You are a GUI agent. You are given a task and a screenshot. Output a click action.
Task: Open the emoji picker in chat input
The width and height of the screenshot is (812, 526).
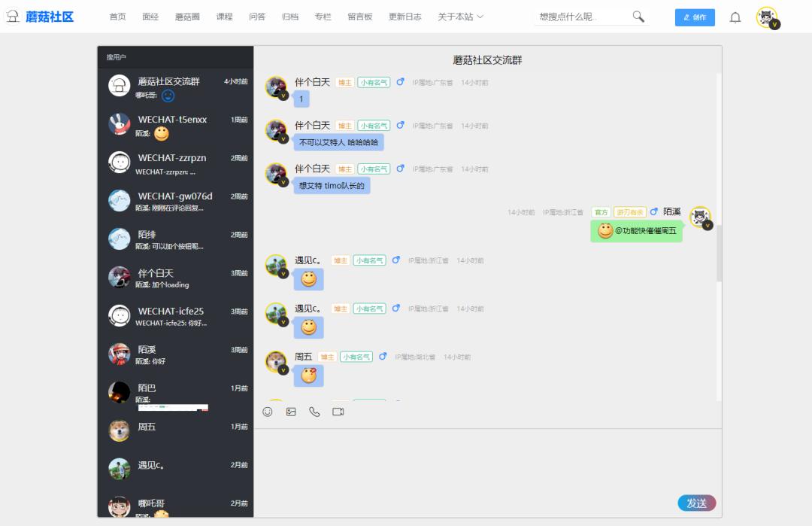(x=268, y=412)
